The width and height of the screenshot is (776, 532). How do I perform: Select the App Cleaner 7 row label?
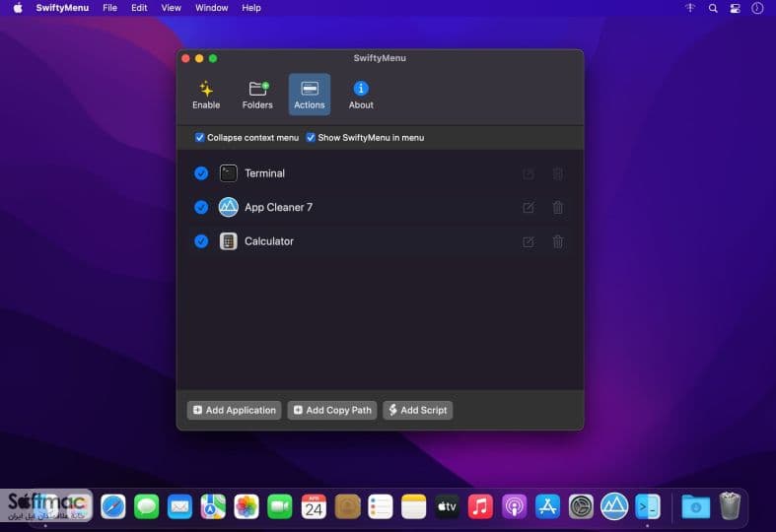pyautogui.click(x=279, y=207)
